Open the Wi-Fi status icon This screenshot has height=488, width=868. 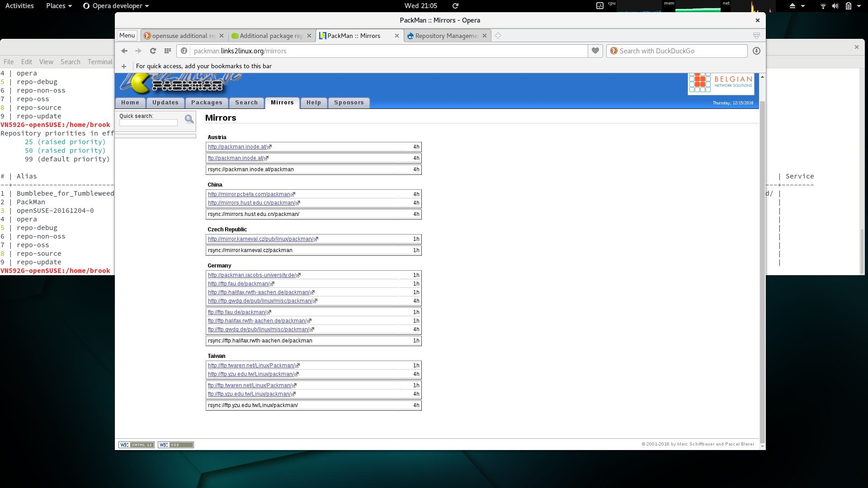point(823,6)
